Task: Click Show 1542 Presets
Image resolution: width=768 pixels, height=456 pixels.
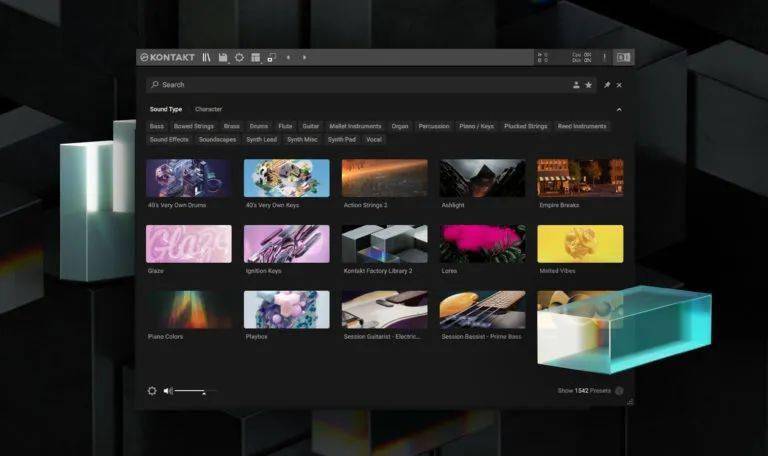Action: [x=584, y=391]
